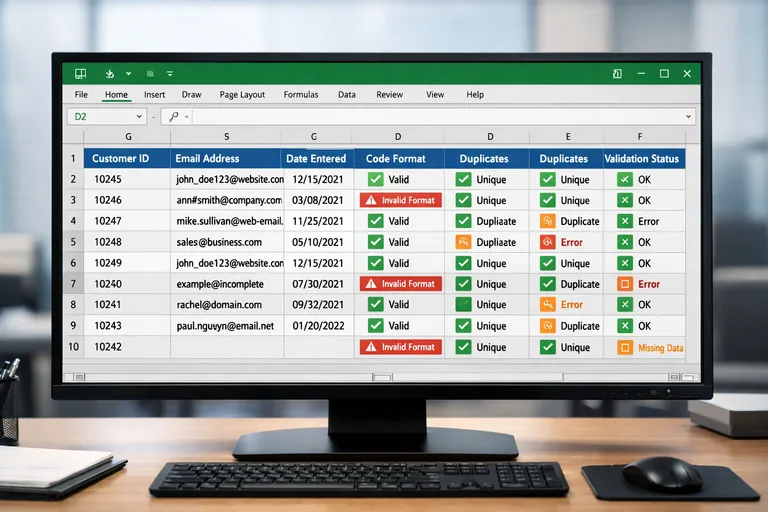This screenshot has height=512, width=768.
Task: Open the Help tab
Action: [475, 95]
